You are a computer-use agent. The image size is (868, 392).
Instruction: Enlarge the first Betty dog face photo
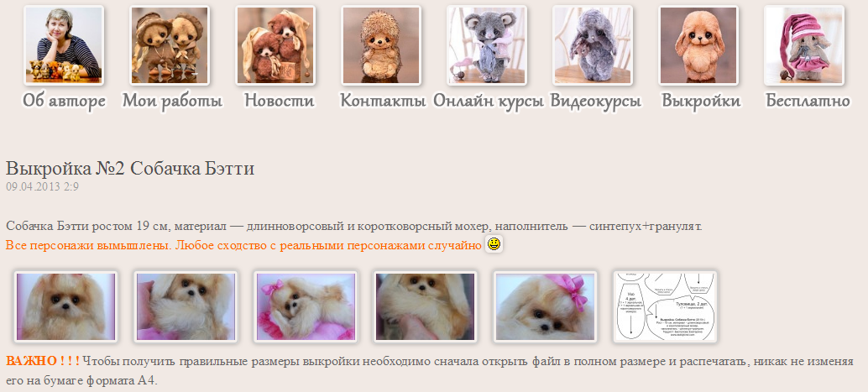point(65,306)
